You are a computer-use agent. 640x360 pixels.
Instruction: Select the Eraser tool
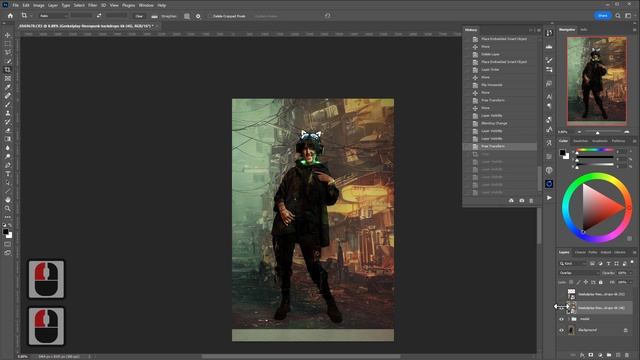(x=8, y=131)
